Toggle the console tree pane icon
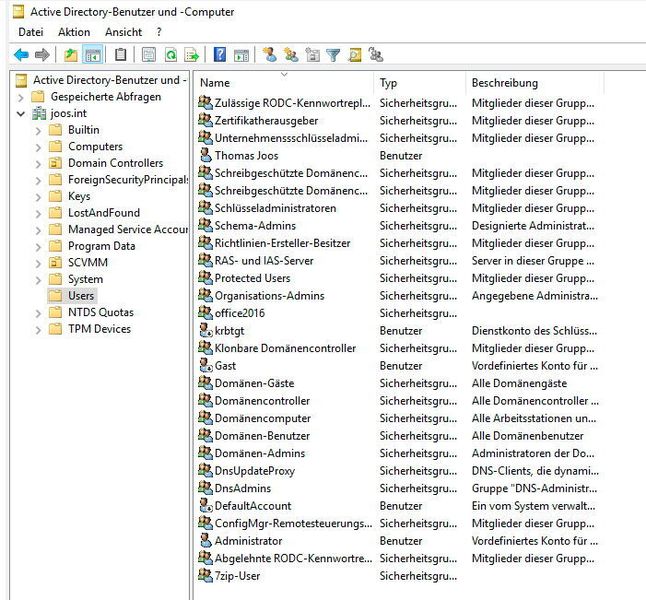 tap(93, 54)
